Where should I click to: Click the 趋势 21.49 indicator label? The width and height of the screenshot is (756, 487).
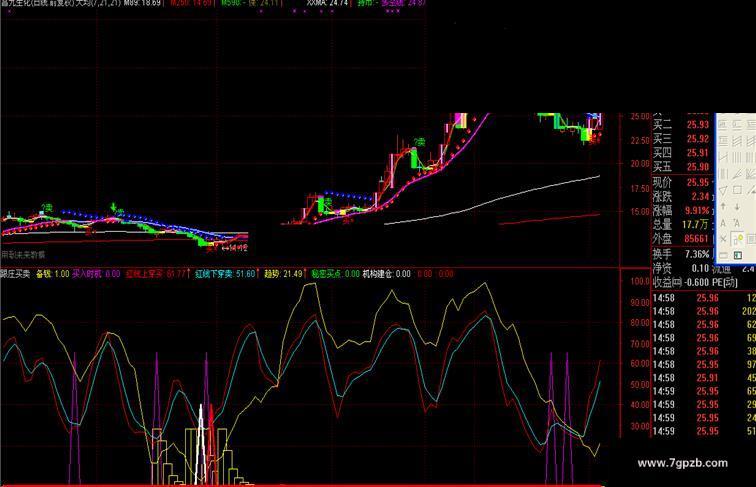coord(283,274)
